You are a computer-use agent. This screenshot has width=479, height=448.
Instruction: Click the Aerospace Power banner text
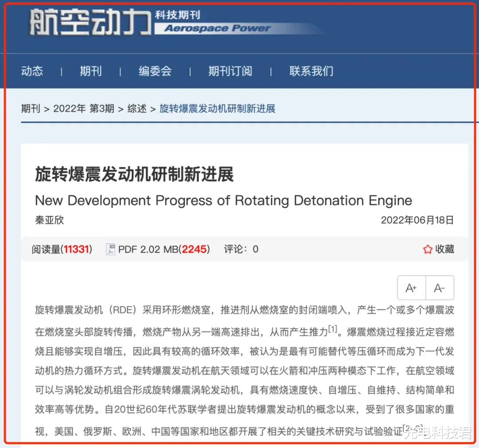pyautogui.click(x=217, y=28)
